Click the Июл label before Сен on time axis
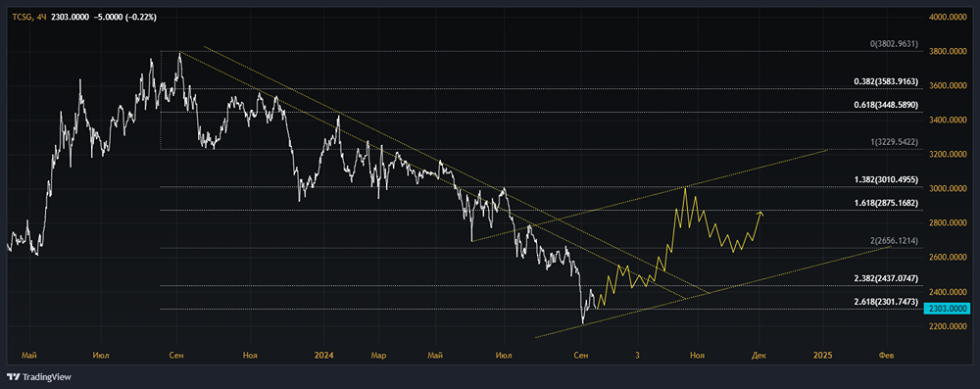Viewport: 980px width, 389px height. [x=101, y=356]
